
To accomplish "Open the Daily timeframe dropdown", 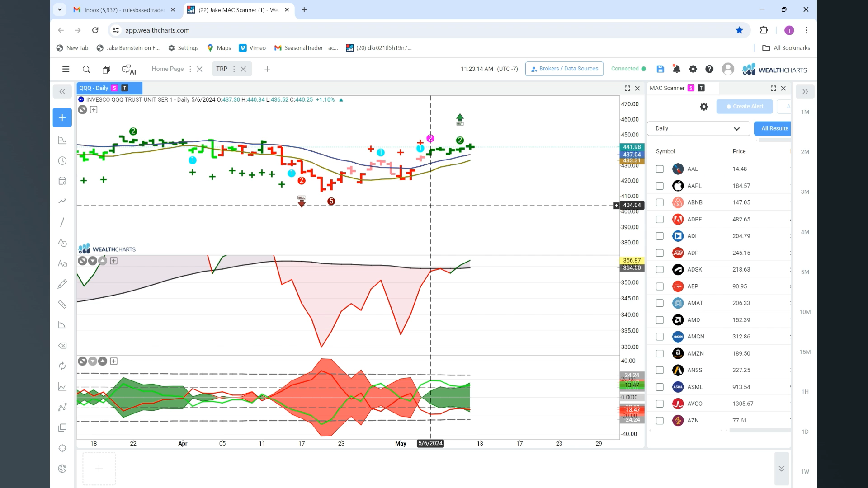I will 698,128.
